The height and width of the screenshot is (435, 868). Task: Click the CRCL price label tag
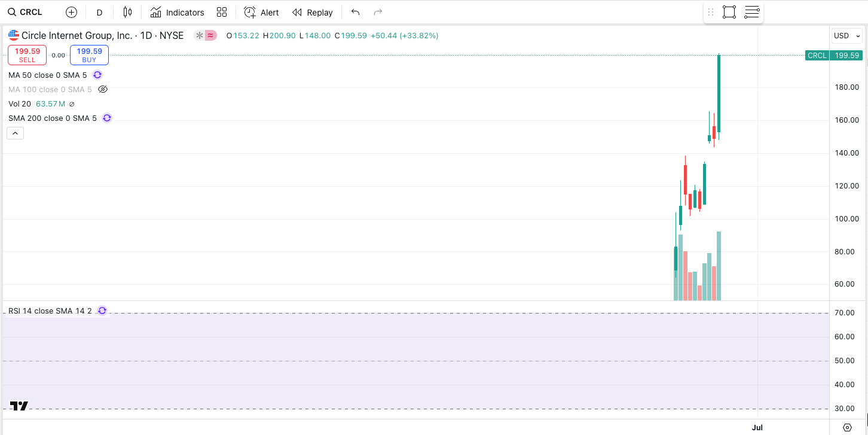[x=817, y=55]
